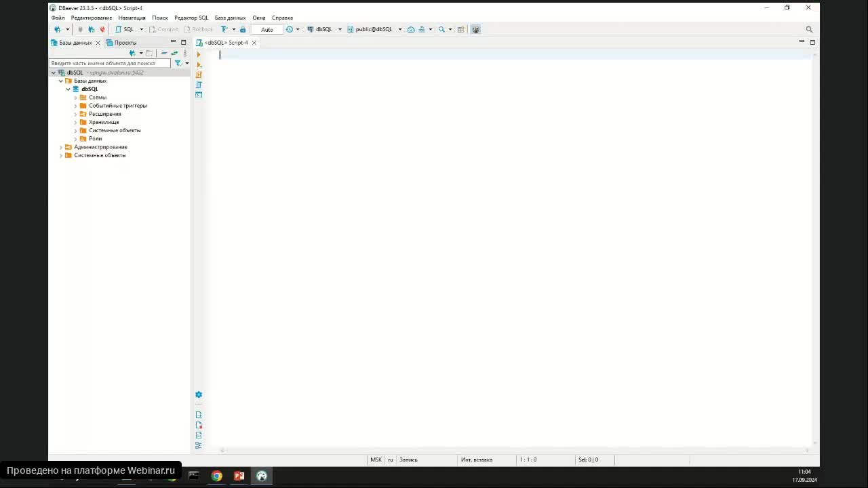This screenshot has height=488, width=868.
Task: Toggle link with editor icon in navigator
Action: (174, 53)
